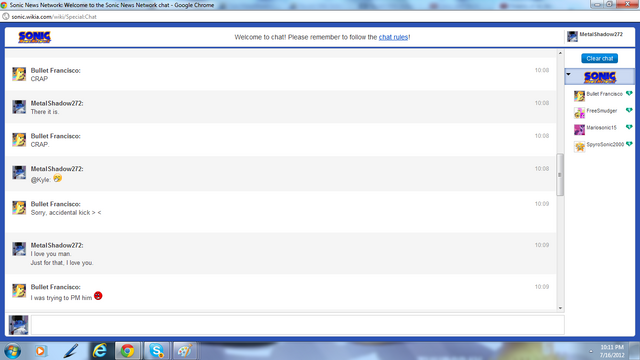
Task: Clear the chat with Clear chat button
Action: (600, 58)
